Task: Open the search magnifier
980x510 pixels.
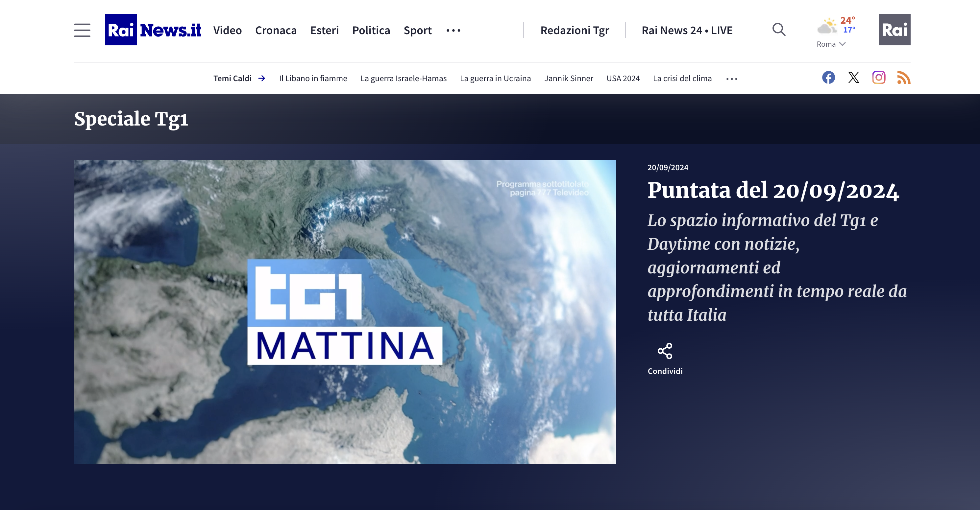Action: coord(779,29)
